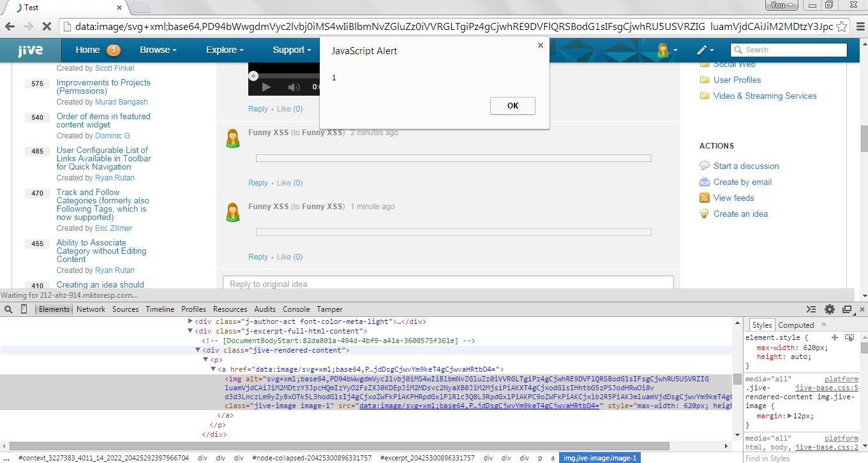868x463 pixels.
Task: Select the Sources tab in DevTools
Action: [x=125, y=309]
